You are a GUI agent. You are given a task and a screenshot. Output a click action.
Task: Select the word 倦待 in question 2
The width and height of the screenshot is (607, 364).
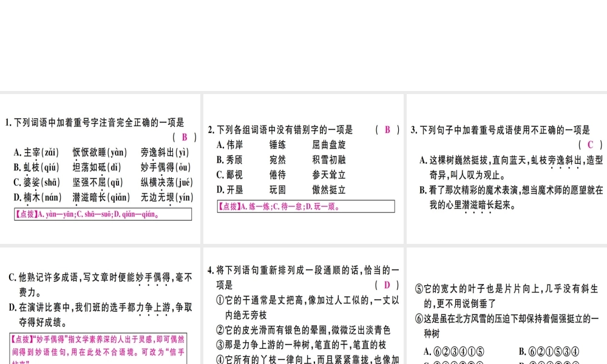point(277,175)
